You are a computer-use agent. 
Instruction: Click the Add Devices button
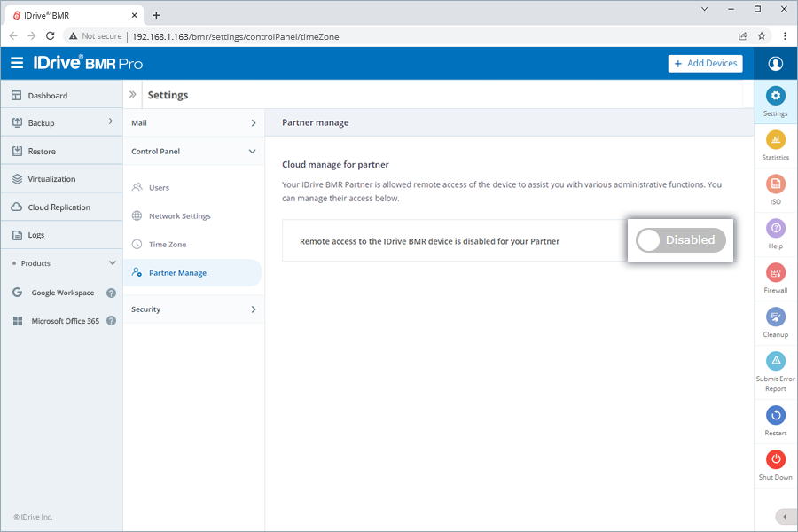tap(705, 63)
